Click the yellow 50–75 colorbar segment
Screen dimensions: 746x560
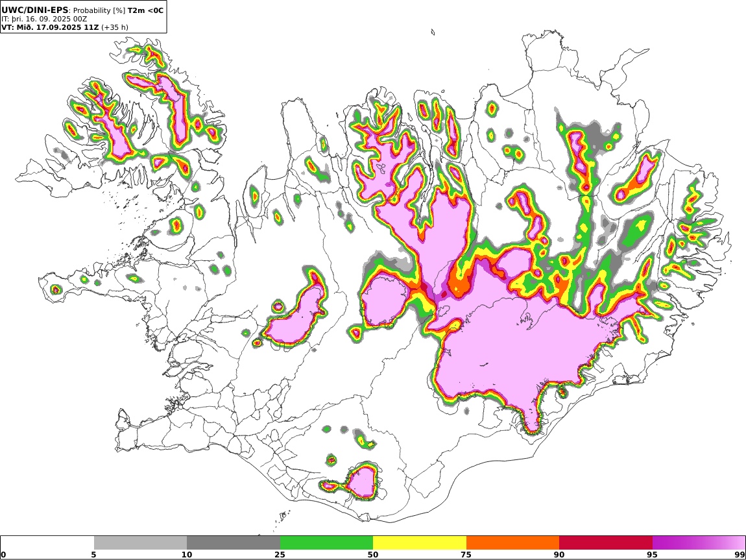coord(420,543)
